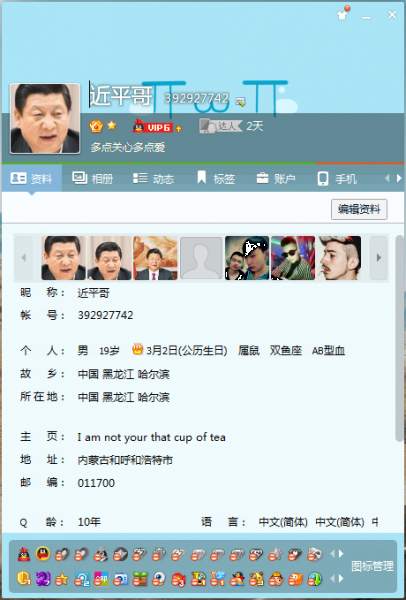Expand more tabs with the tab bar right arrow
This screenshot has width=406, height=600.
(x=398, y=178)
